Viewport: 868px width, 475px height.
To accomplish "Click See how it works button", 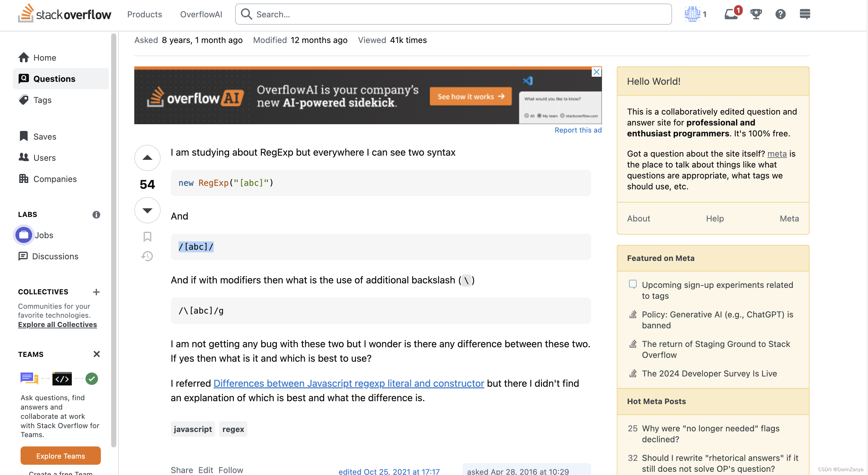I will [x=470, y=96].
